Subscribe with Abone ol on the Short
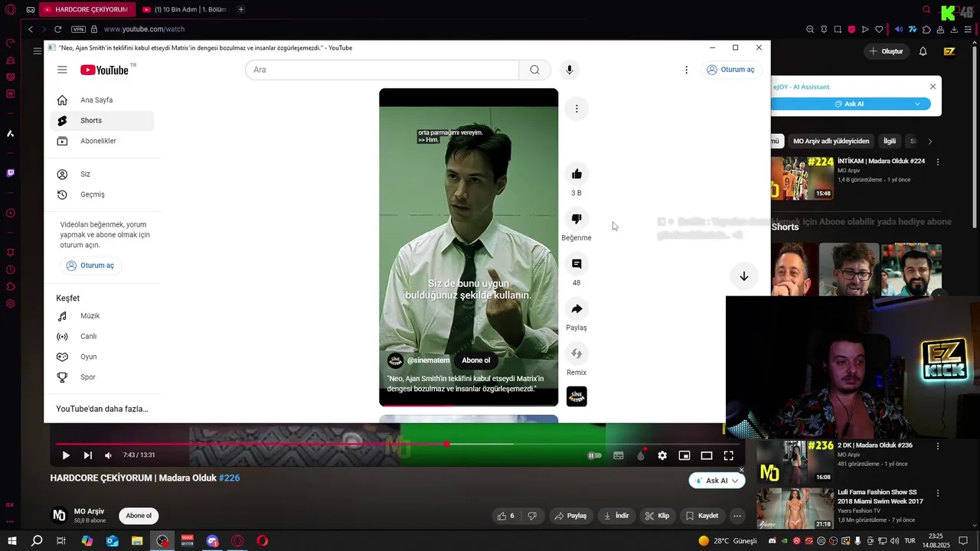The image size is (980, 551). 475,360
